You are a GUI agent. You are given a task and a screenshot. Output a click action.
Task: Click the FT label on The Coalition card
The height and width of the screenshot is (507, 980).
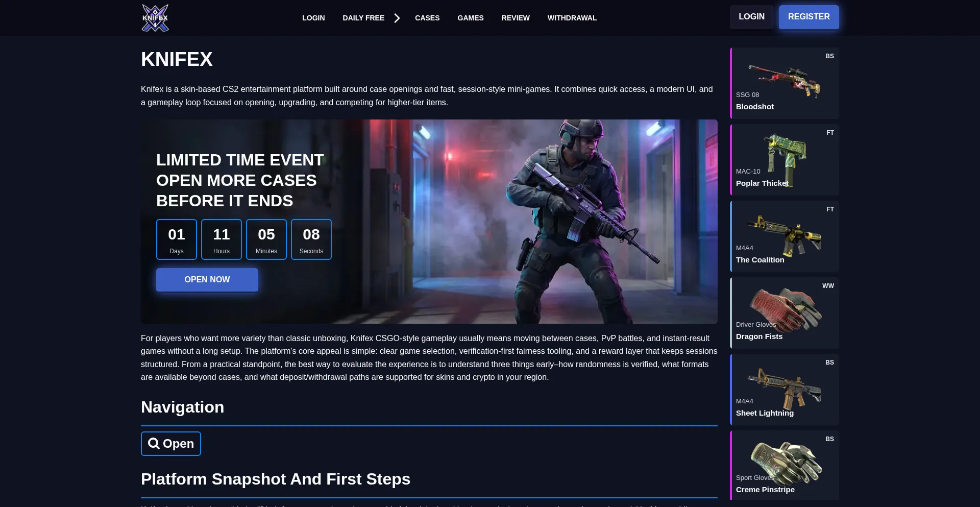[830, 209]
